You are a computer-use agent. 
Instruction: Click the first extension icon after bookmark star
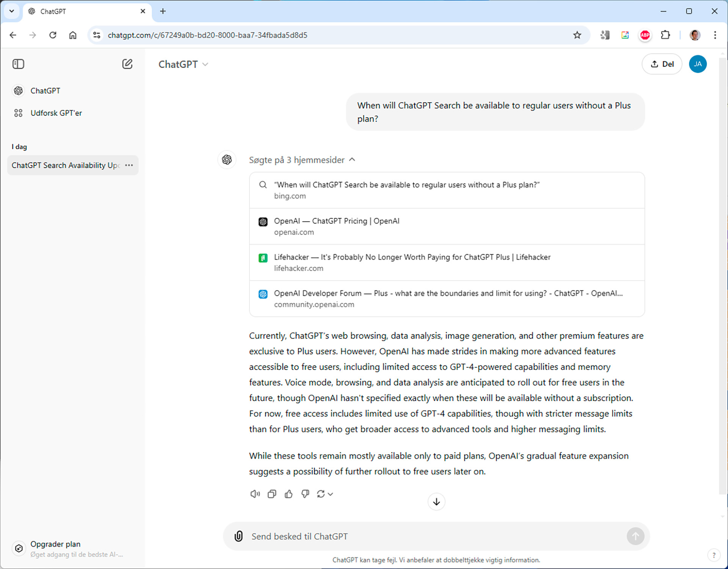(605, 35)
